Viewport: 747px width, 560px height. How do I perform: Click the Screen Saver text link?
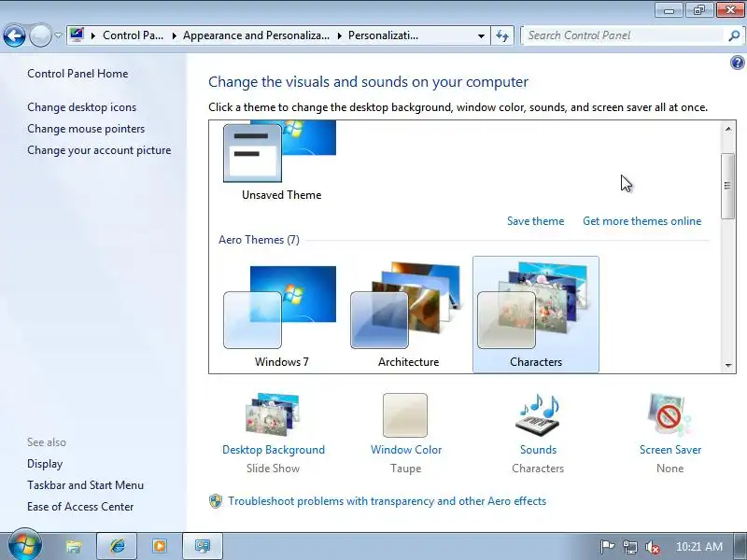[670, 450]
